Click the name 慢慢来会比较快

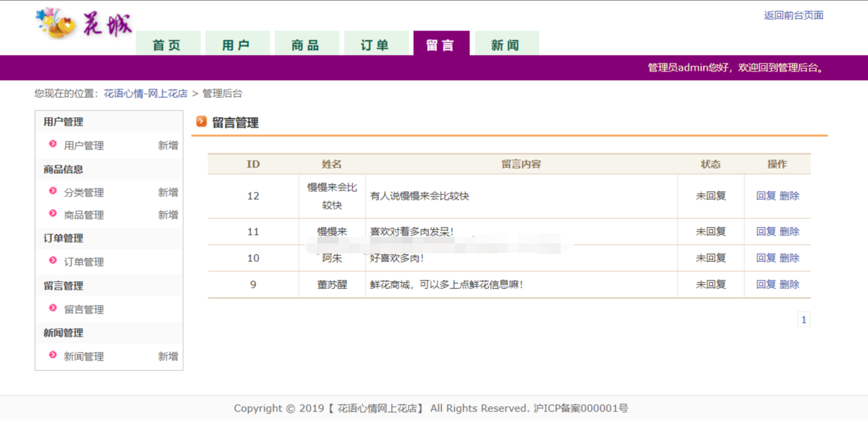(x=332, y=196)
